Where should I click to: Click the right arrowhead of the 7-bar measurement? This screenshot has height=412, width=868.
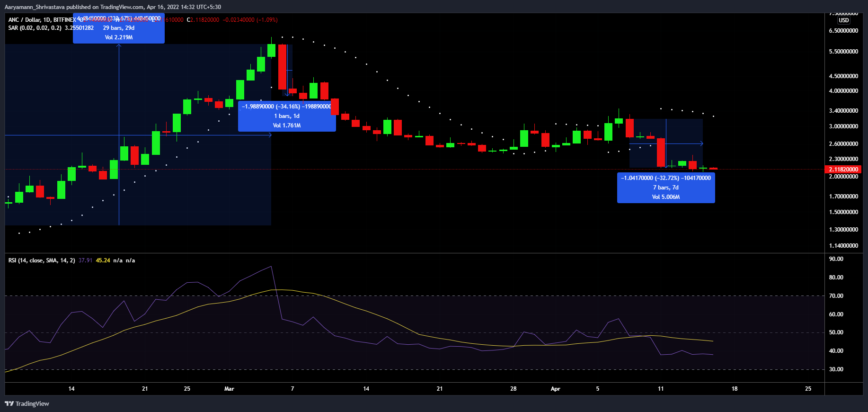click(x=701, y=143)
